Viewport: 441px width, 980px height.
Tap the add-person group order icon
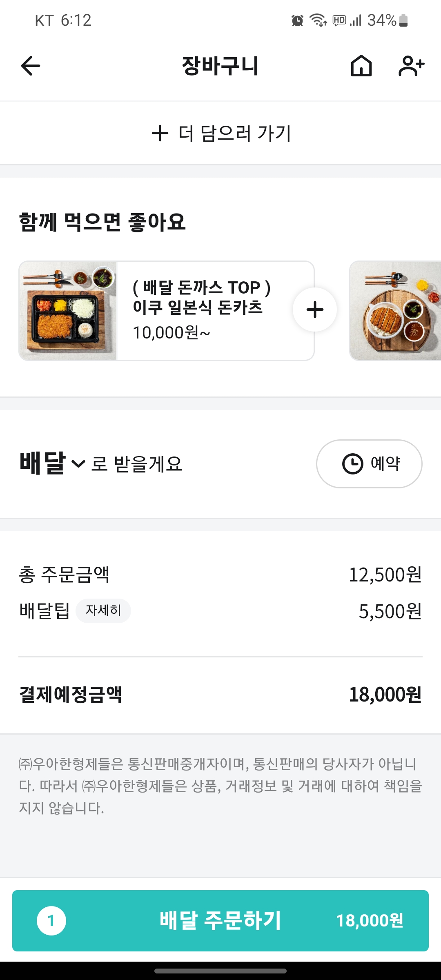coord(411,66)
